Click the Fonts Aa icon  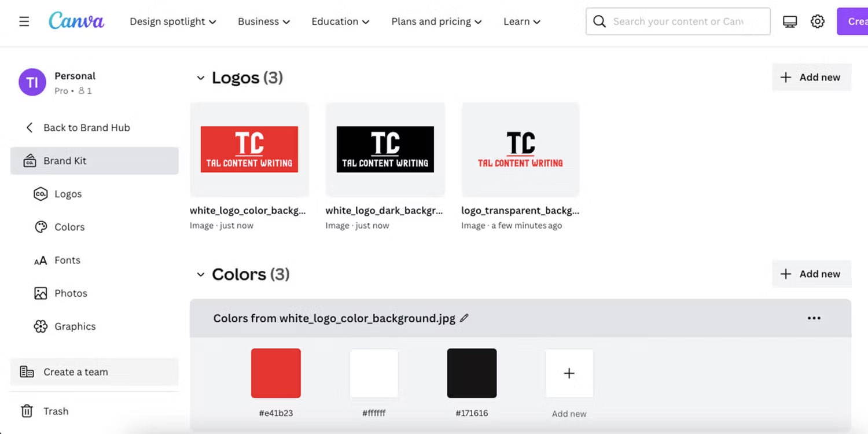tap(41, 260)
